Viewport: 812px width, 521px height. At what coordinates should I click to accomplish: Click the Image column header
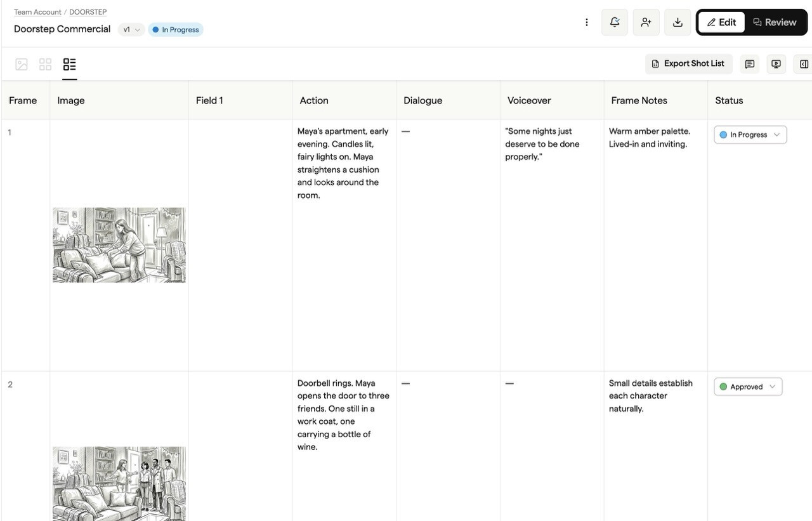[x=119, y=100]
